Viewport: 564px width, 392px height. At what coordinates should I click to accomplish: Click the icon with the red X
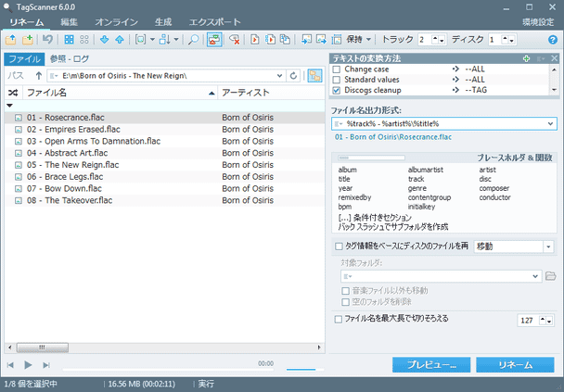pos(235,40)
